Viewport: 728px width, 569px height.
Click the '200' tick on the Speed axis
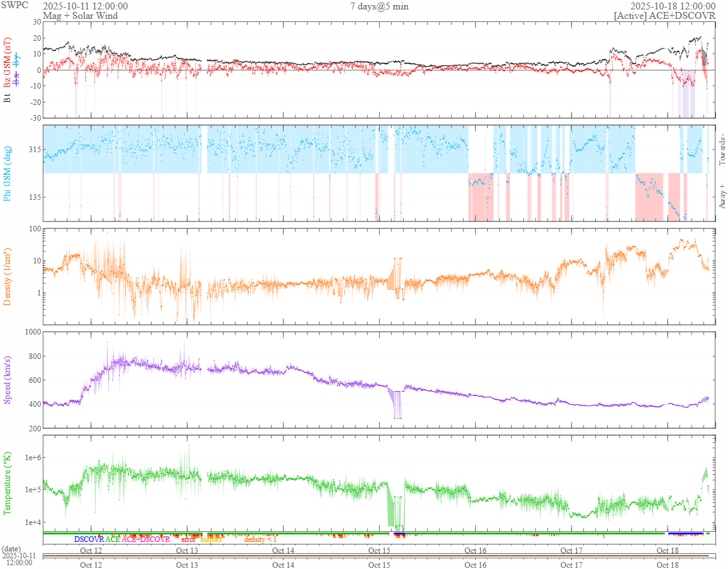tap(35, 428)
